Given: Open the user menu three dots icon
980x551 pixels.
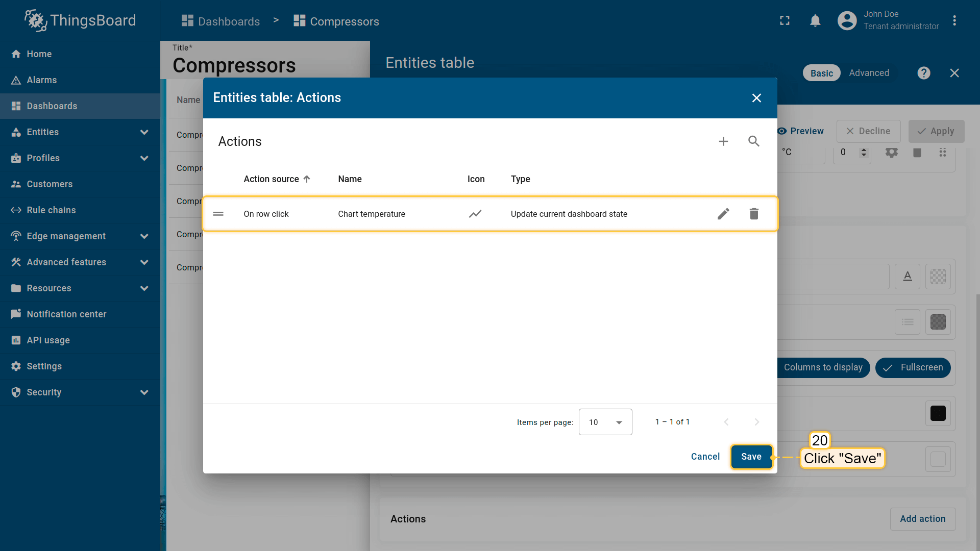Looking at the screenshot, I should tap(954, 21).
